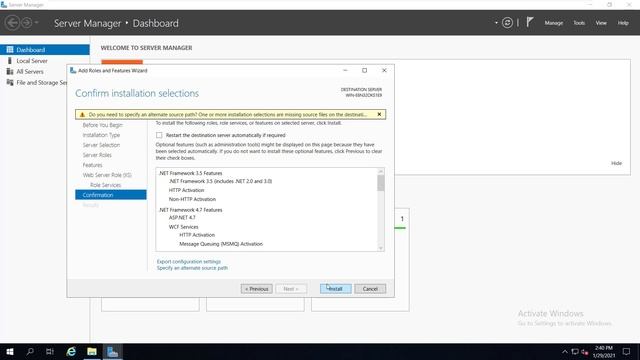Open the navigation history dropdown arrow

coord(36,22)
